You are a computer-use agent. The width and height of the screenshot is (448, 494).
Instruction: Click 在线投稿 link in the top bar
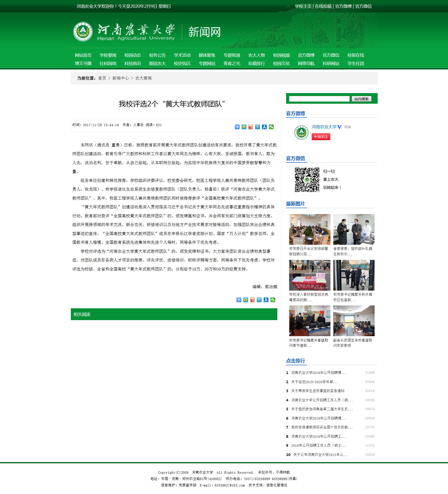[323, 6]
